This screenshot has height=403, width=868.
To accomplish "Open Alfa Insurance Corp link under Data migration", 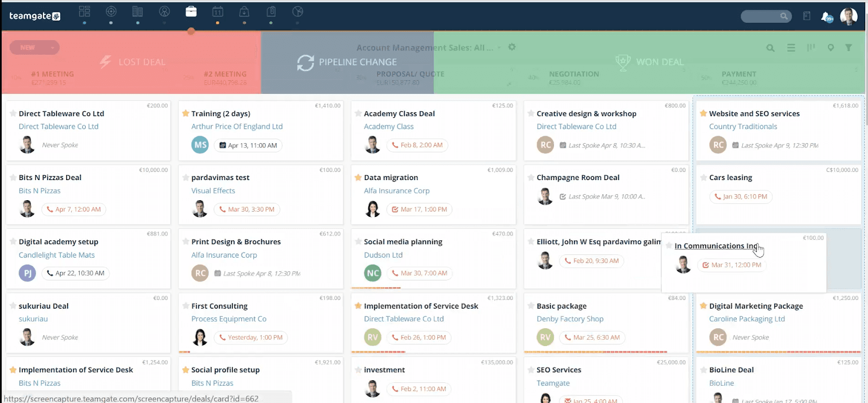I will click(x=397, y=191).
